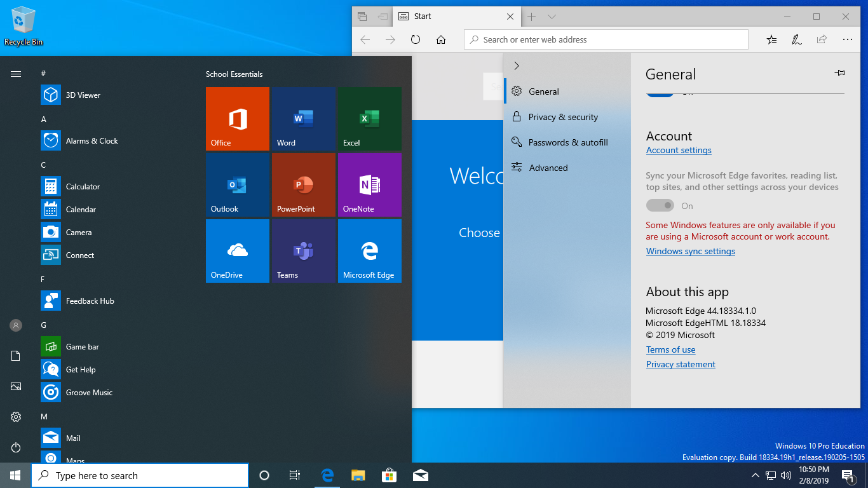Open Task View on taskbar

[295, 475]
